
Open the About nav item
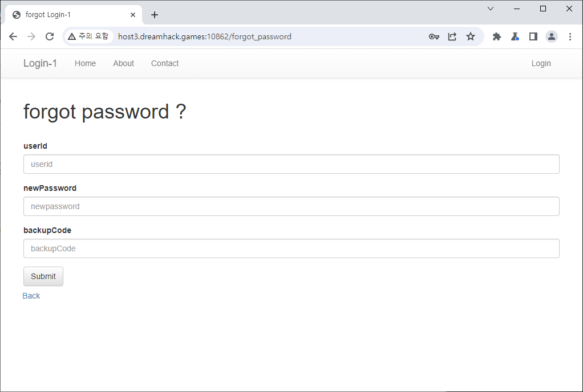[x=123, y=63]
